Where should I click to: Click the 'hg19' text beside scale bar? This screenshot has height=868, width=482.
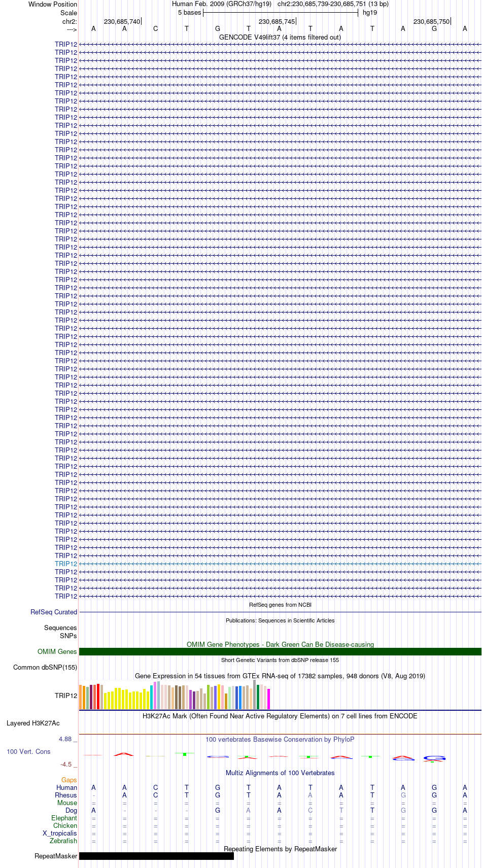point(370,13)
